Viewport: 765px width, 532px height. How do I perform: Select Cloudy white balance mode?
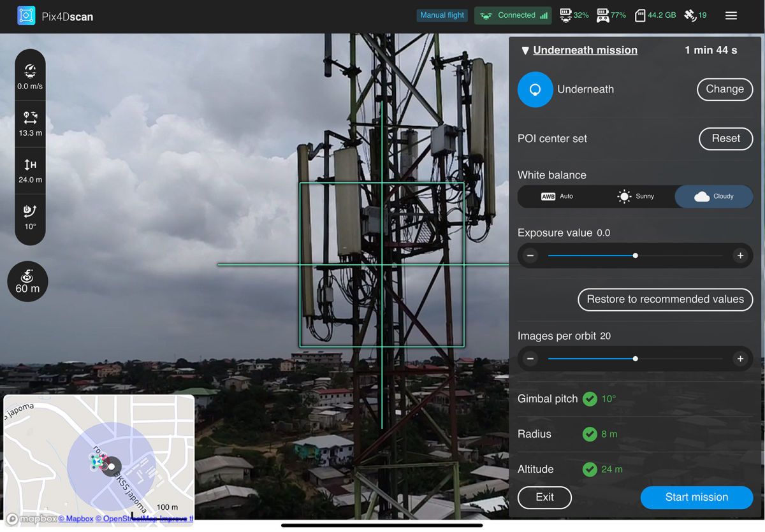pyautogui.click(x=714, y=197)
